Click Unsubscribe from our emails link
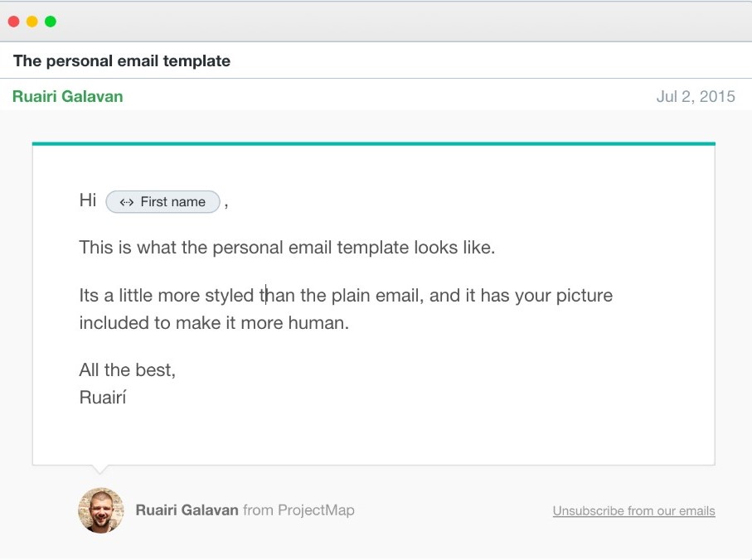 click(x=633, y=510)
